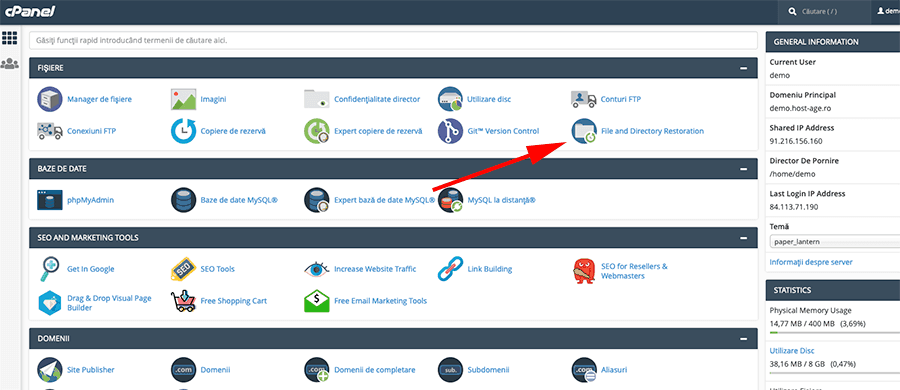Open Informații despre server link
This screenshot has width=900, height=390.
[x=810, y=262]
